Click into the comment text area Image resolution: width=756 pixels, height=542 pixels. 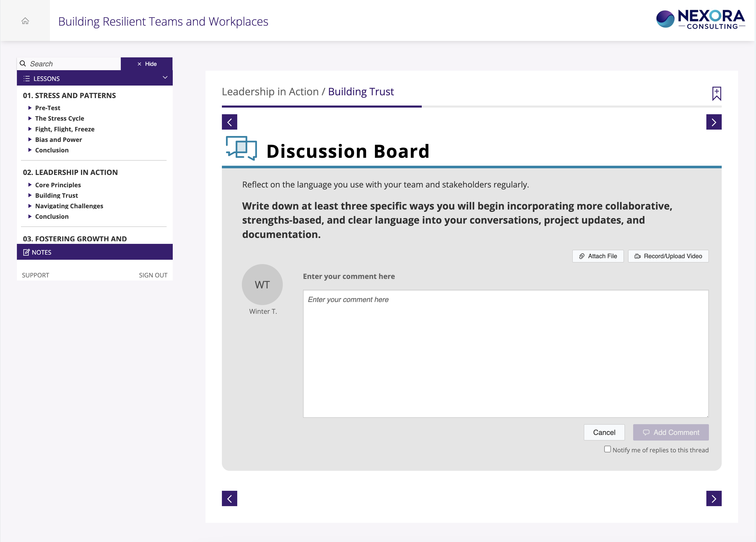point(505,353)
